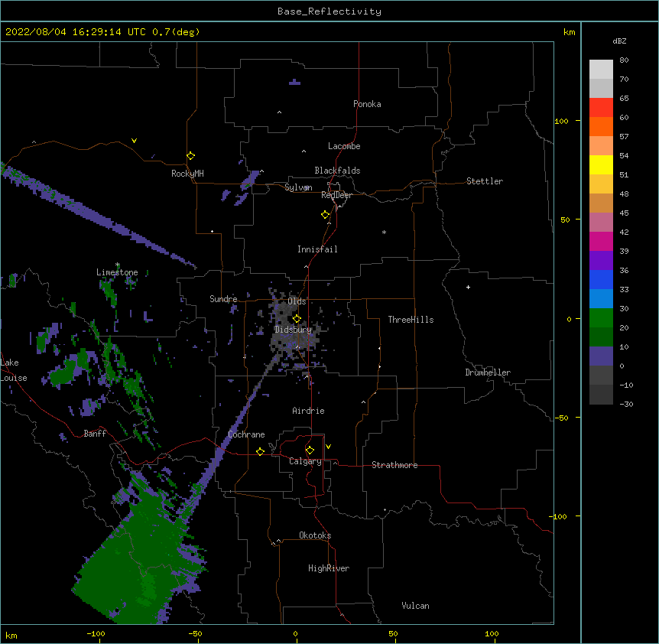Click the RedDeer city label
The image size is (659, 644).
[336, 195]
